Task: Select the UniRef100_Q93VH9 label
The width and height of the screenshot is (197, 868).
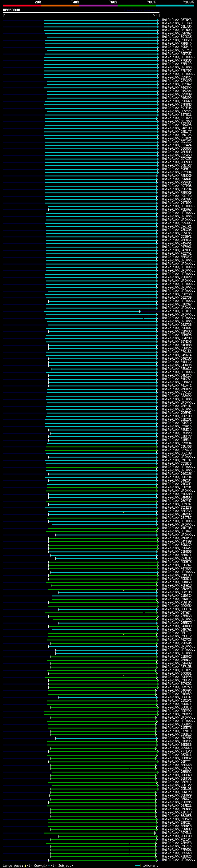Action: click(177, 94)
